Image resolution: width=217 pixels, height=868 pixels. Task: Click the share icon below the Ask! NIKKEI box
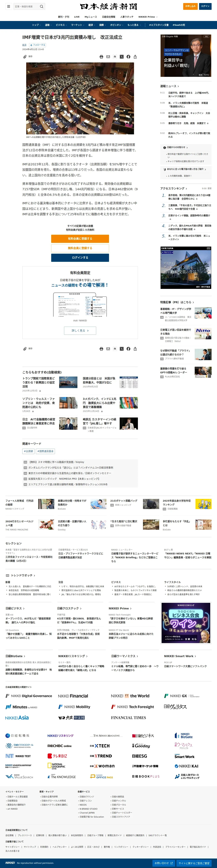pyautogui.click(x=135, y=349)
